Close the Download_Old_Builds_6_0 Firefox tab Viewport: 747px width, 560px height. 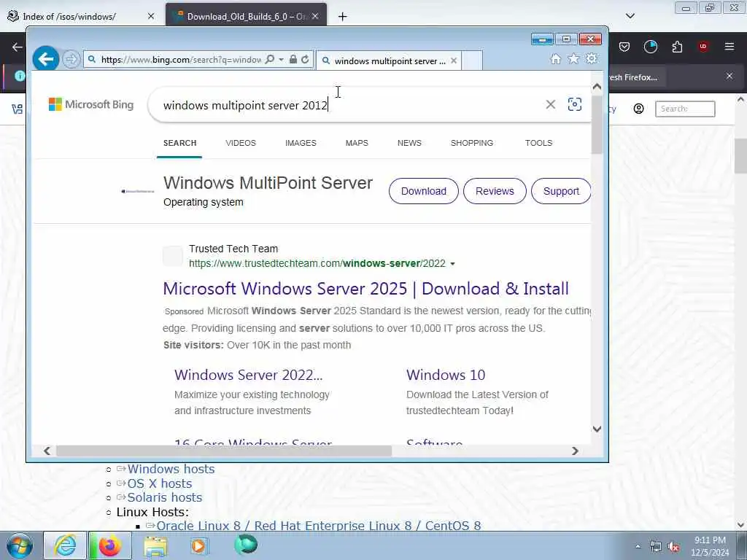coord(315,16)
